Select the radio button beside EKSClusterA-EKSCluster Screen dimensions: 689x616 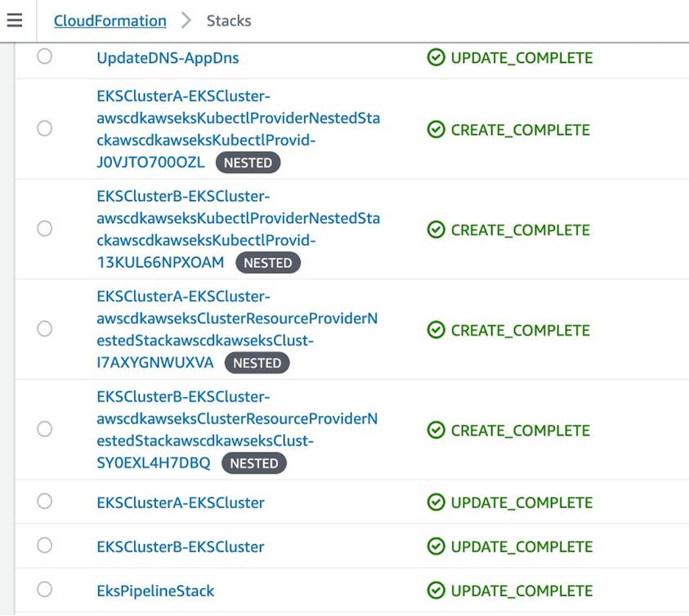[x=44, y=502]
